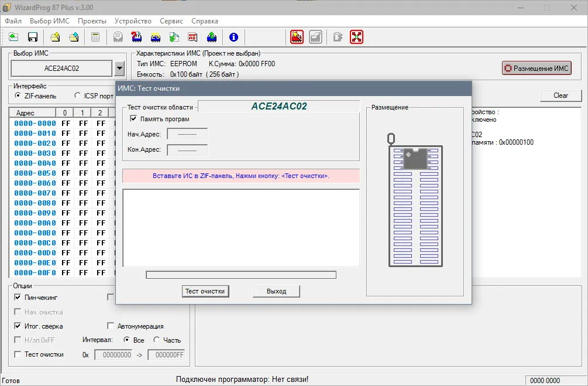The height and width of the screenshot is (386, 588).
Task: Click the floppy disk save icon
Action: (33, 37)
